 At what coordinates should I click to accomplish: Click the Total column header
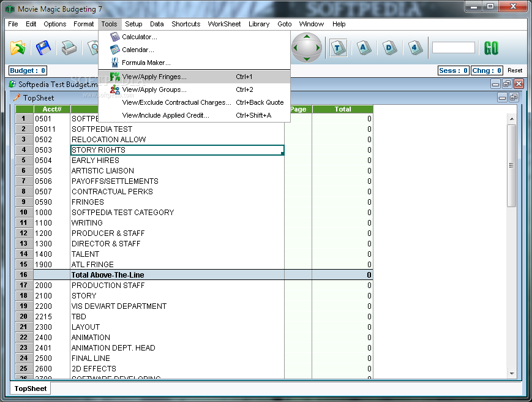coord(343,109)
